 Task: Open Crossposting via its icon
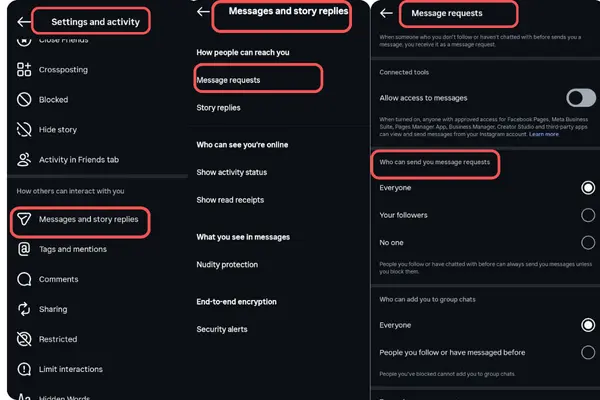[24, 70]
